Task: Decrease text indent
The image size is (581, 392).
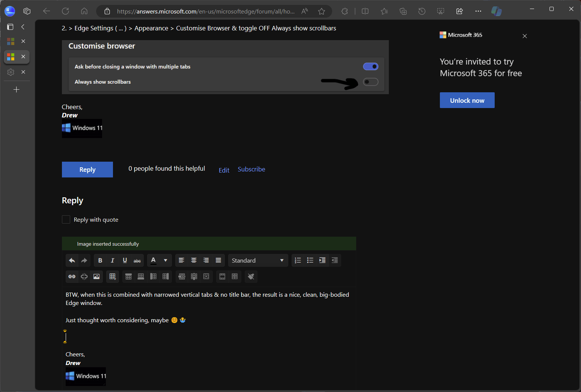Action: pyautogui.click(x=335, y=260)
